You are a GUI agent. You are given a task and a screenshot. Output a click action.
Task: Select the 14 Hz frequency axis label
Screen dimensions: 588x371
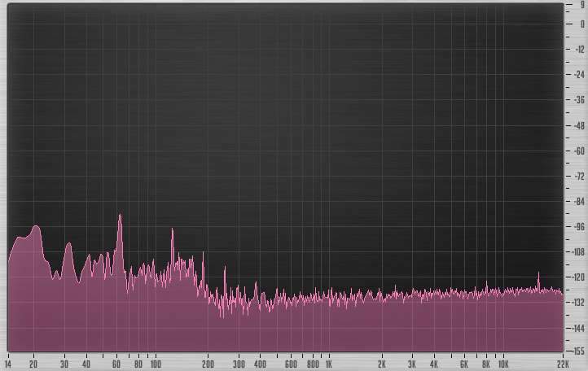[x=9, y=364]
